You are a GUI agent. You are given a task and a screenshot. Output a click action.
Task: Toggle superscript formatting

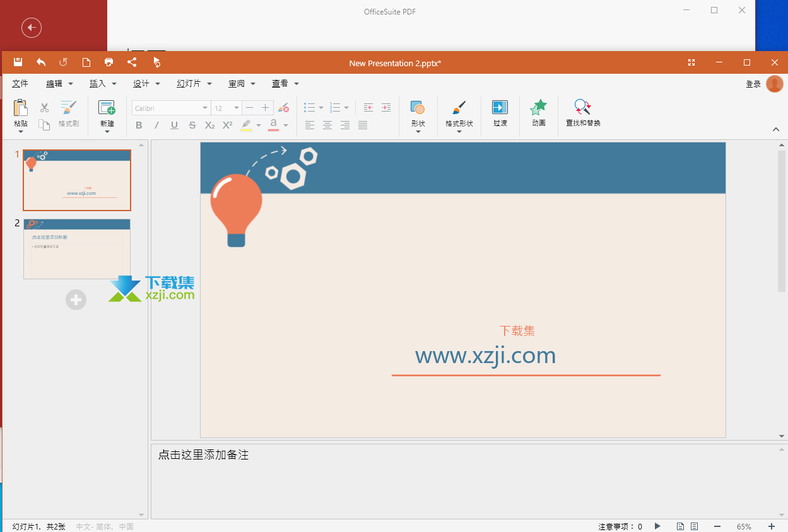coord(228,125)
